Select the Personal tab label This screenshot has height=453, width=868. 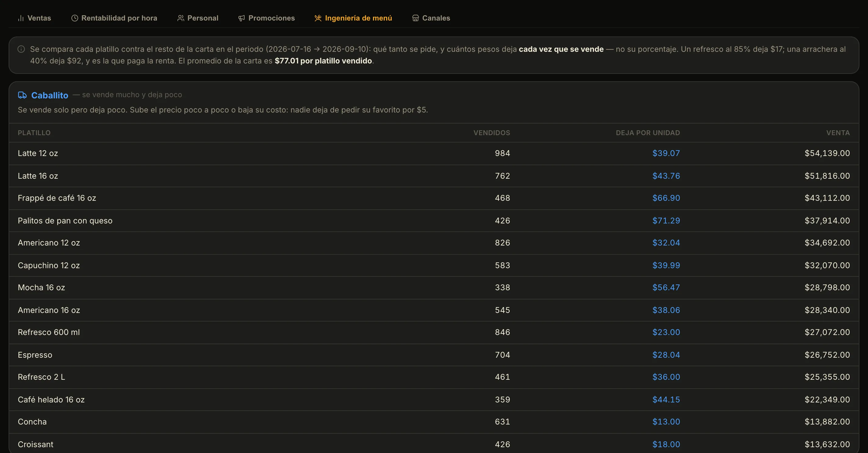203,18
